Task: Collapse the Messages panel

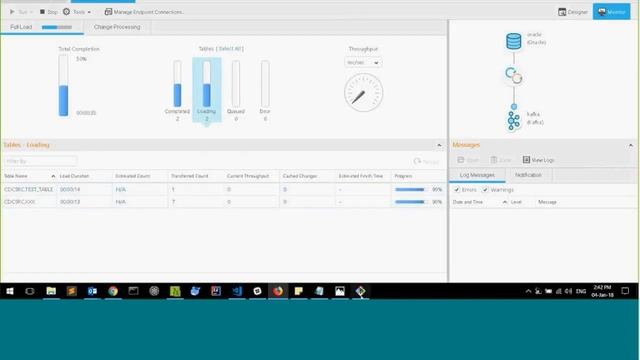Action: pyautogui.click(x=631, y=145)
